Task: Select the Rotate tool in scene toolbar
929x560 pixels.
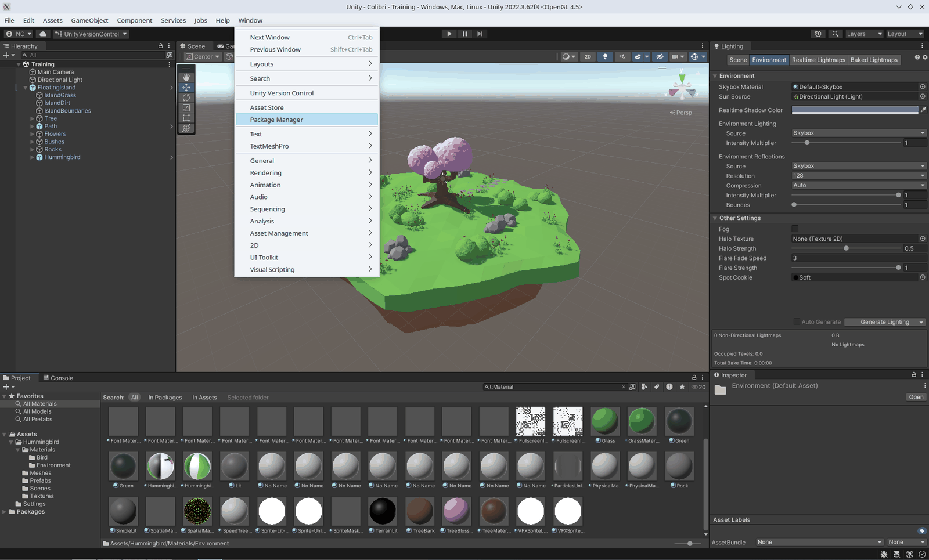Action: point(186,97)
